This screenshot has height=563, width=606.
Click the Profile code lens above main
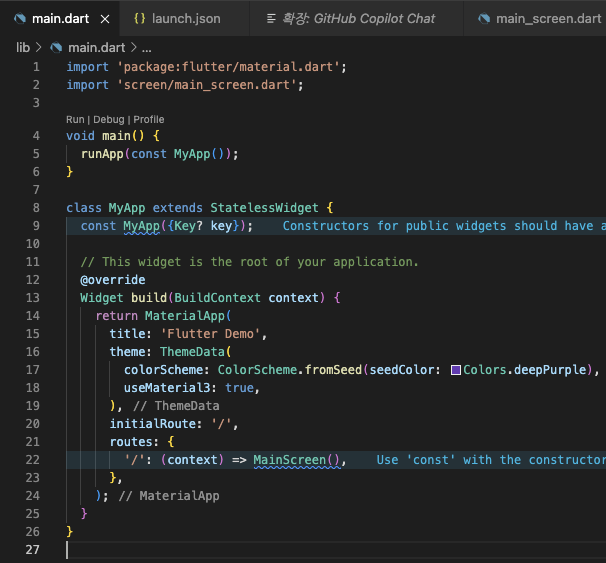coord(149,119)
